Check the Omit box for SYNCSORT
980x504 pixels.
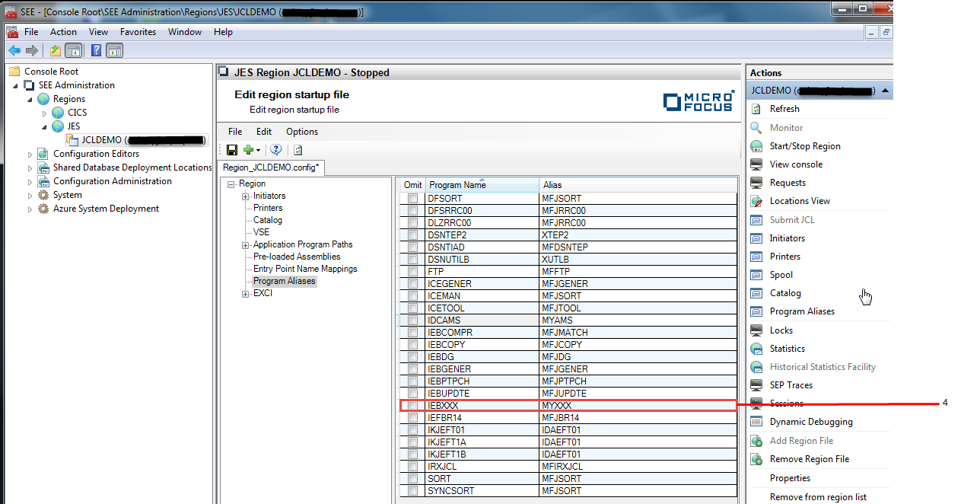coord(412,491)
